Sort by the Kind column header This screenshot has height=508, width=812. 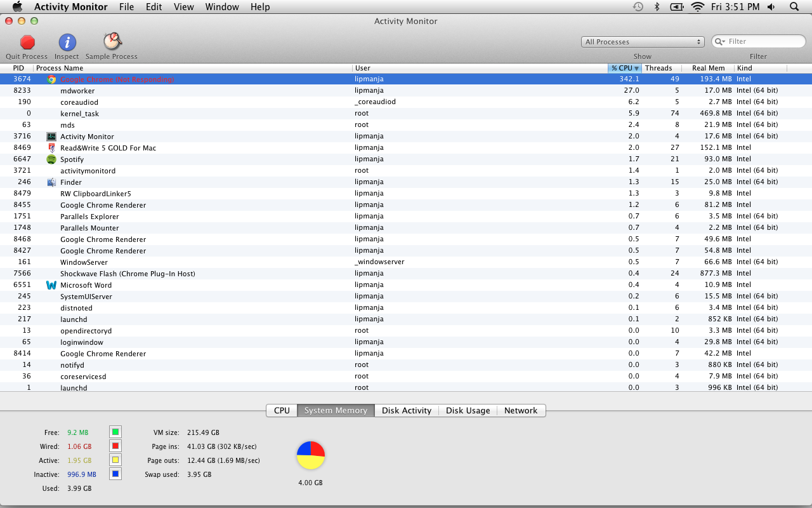point(761,68)
